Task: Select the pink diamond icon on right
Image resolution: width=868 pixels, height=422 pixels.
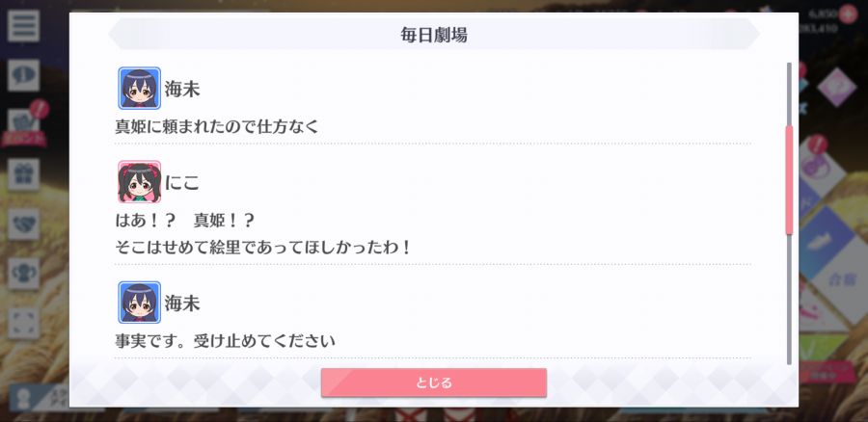Action: (x=836, y=87)
